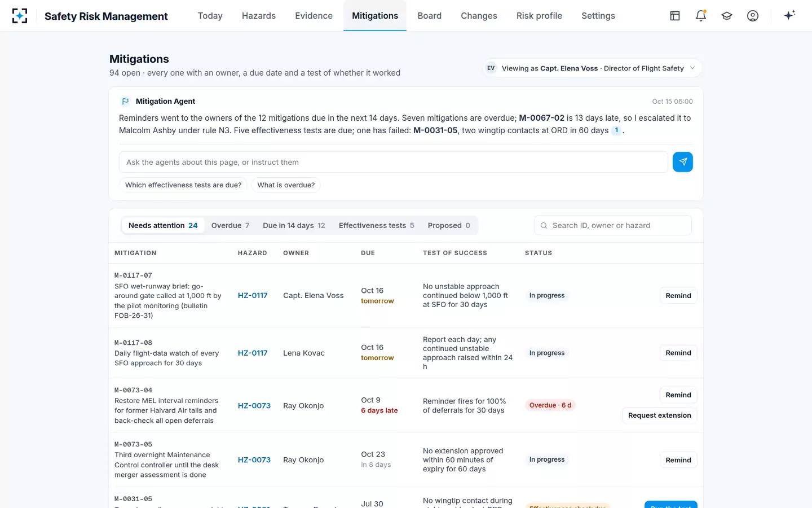
Task: Go to the Risk profile tab
Action: [539, 16]
